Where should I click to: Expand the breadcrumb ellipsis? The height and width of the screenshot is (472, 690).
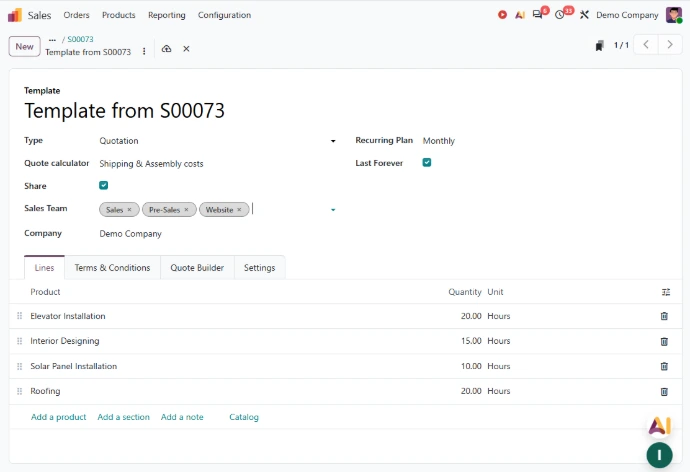(52, 40)
